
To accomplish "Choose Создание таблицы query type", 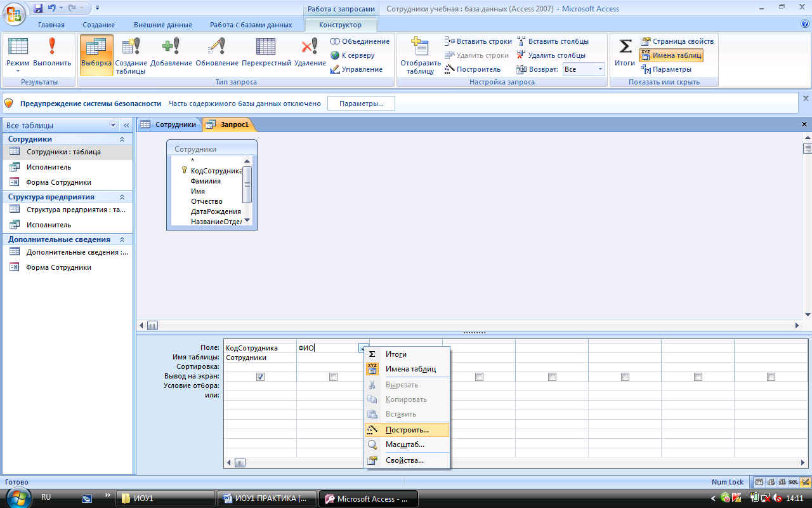I will click(131, 55).
